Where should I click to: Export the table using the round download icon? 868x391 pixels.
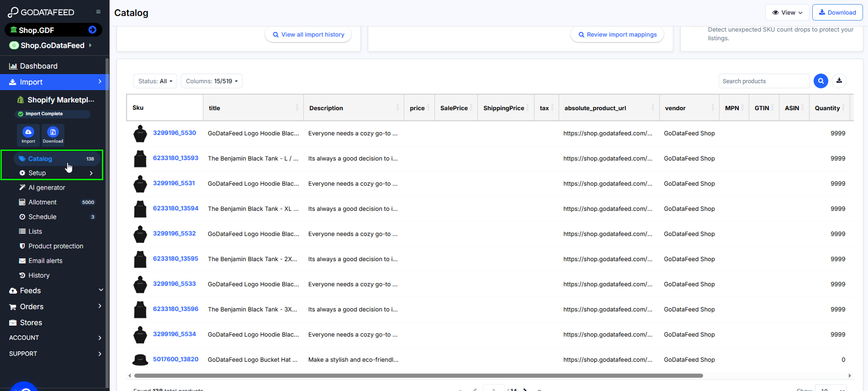point(839,81)
